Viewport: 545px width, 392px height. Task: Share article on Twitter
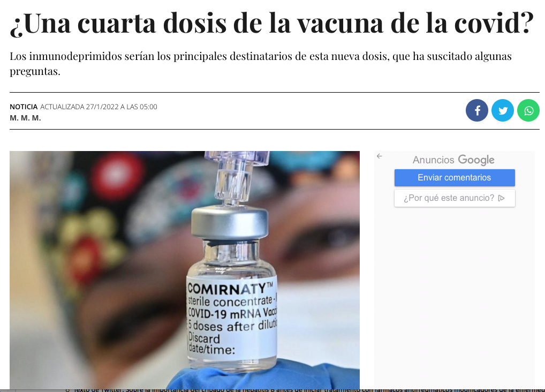503,110
